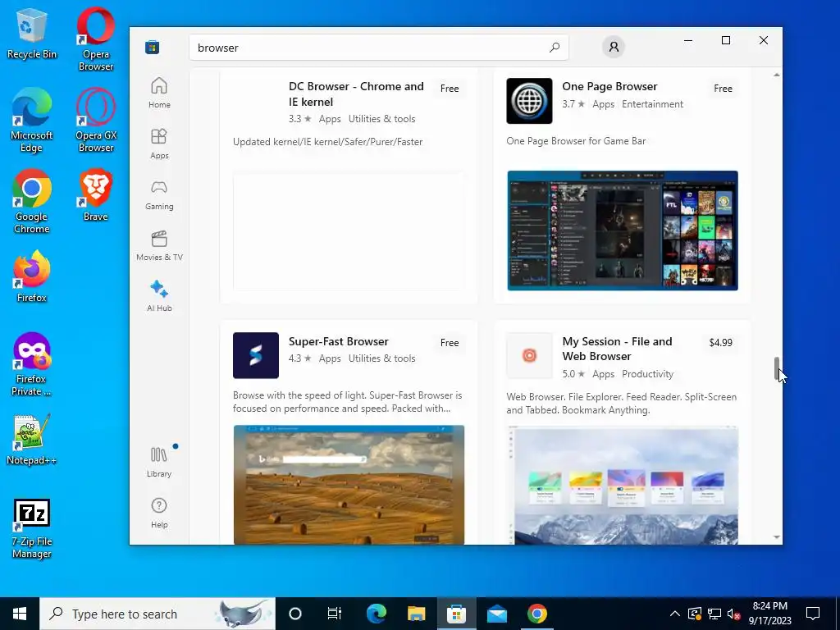Open the Apps section in Store sidebar
The width and height of the screenshot is (840, 630).
coord(159,144)
